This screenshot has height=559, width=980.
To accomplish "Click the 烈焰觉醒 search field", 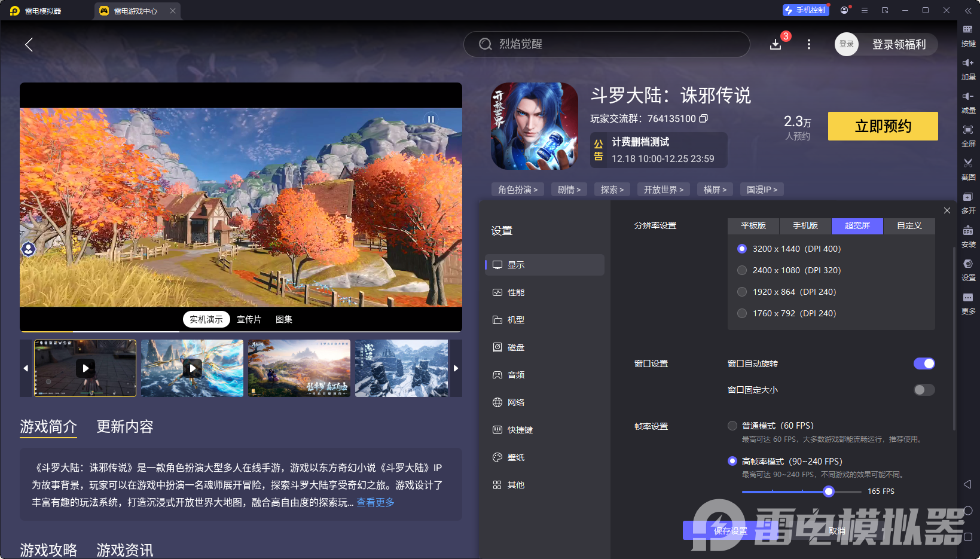I will coord(606,44).
